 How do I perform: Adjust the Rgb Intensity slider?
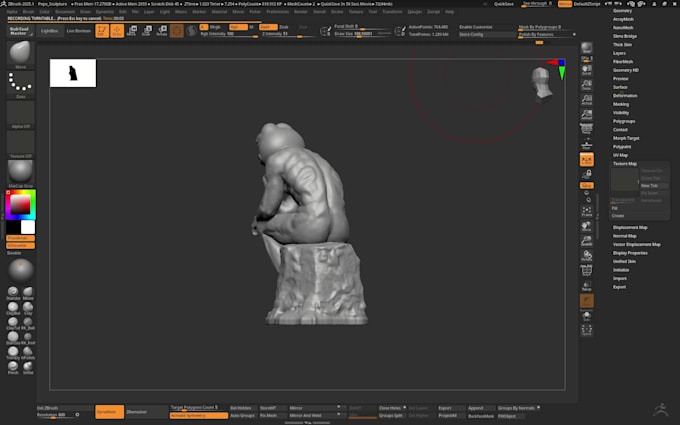[x=229, y=34]
